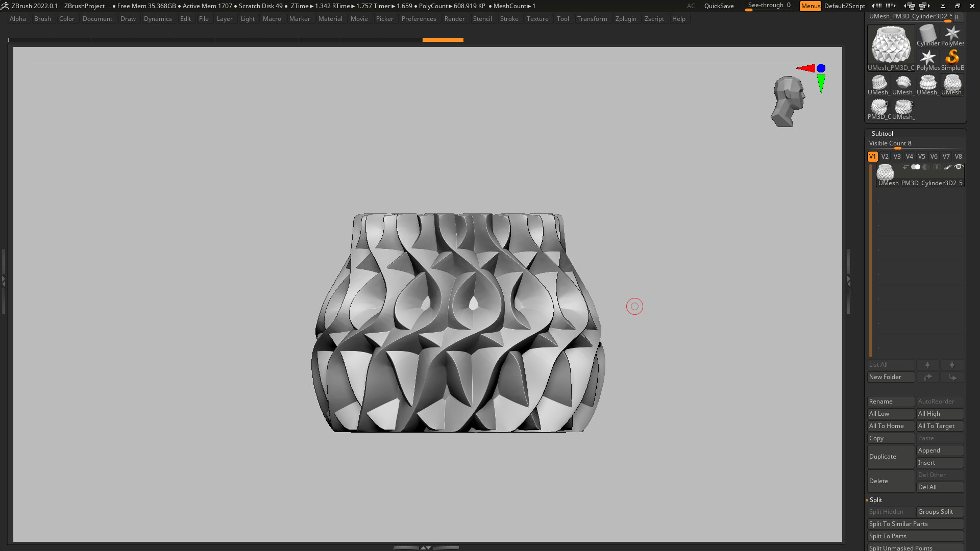The image size is (980, 551).
Task: Move subtool down with arrow button
Action: [x=952, y=365]
